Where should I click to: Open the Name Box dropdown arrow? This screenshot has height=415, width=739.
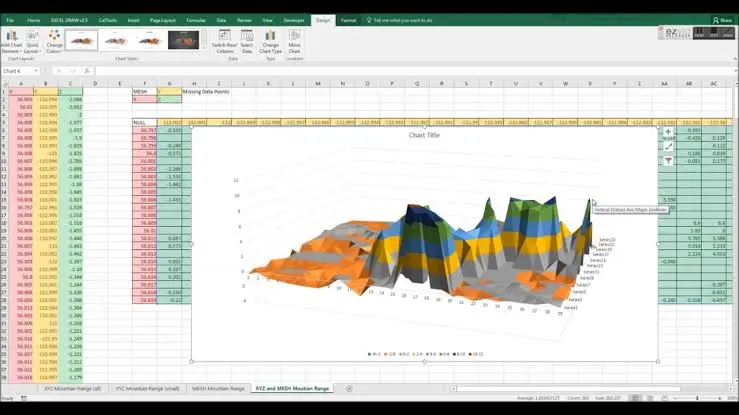pyautogui.click(x=36, y=71)
